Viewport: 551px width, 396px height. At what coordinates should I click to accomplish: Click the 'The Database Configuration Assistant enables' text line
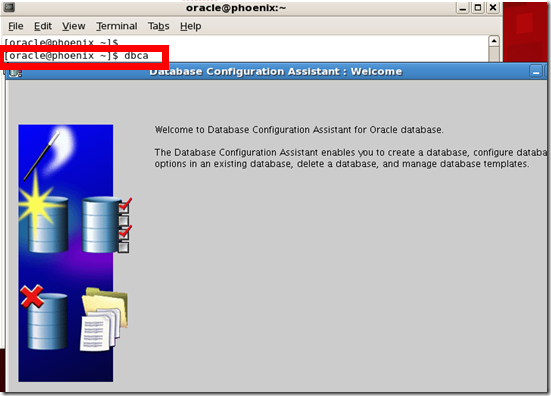coord(351,152)
